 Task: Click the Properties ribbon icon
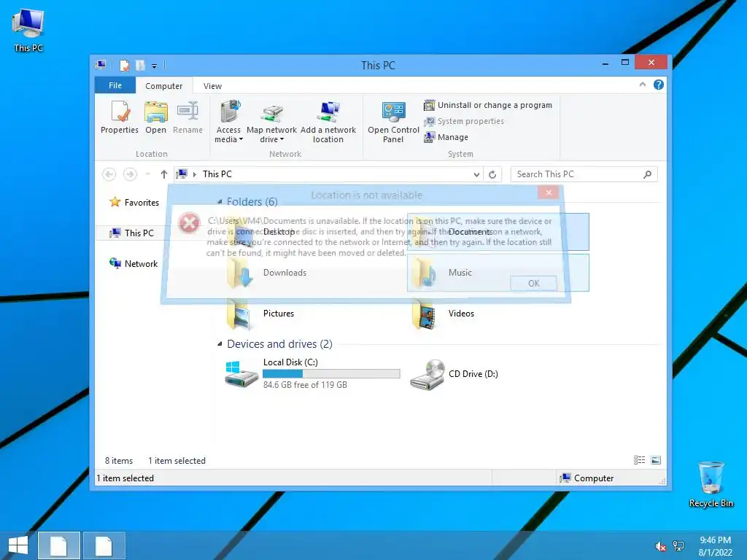(x=119, y=117)
